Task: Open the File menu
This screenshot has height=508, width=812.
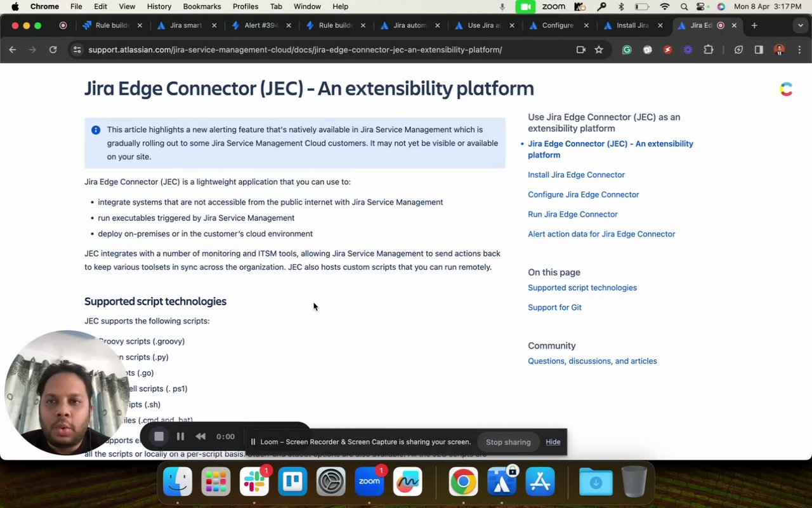Action: [x=76, y=6]
